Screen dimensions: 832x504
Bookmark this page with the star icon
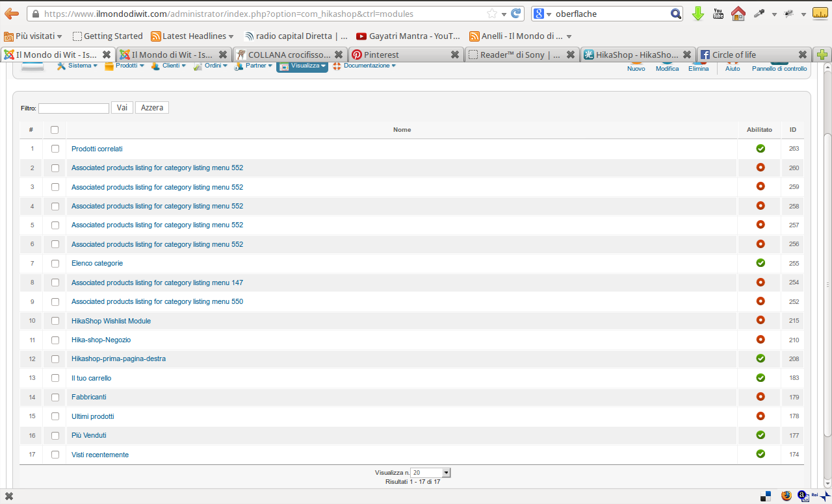(492, 14)
